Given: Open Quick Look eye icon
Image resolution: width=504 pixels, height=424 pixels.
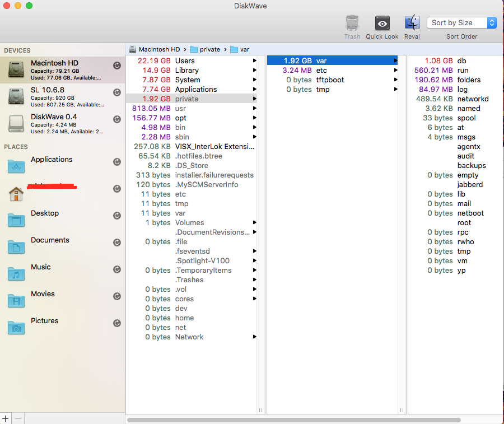Looking at the screenshot, I should click(382, 23).
